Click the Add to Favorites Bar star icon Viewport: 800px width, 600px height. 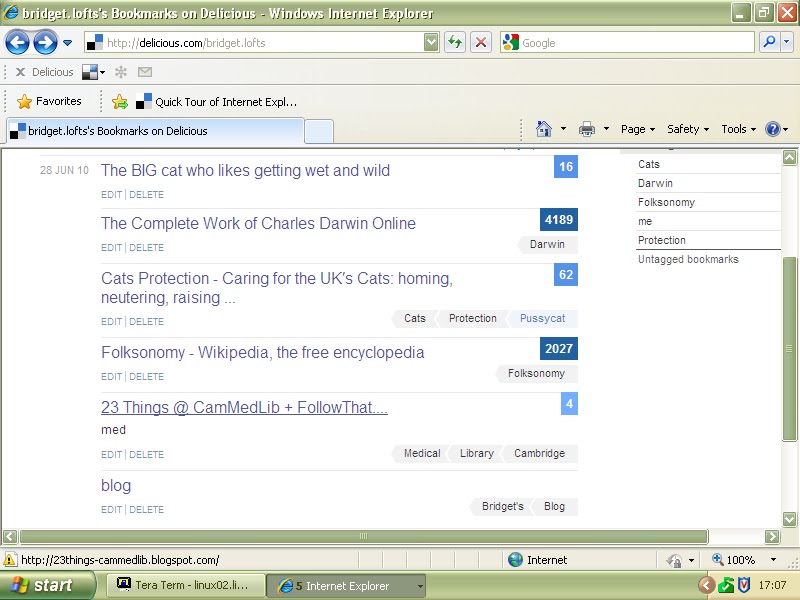120,102
